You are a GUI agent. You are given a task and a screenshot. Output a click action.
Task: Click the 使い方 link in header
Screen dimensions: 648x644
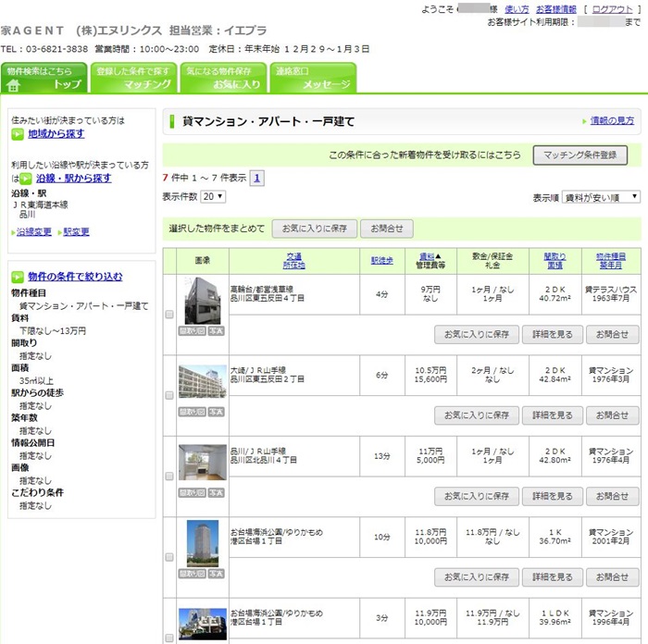pyautogui.click(x=517, y=9)
